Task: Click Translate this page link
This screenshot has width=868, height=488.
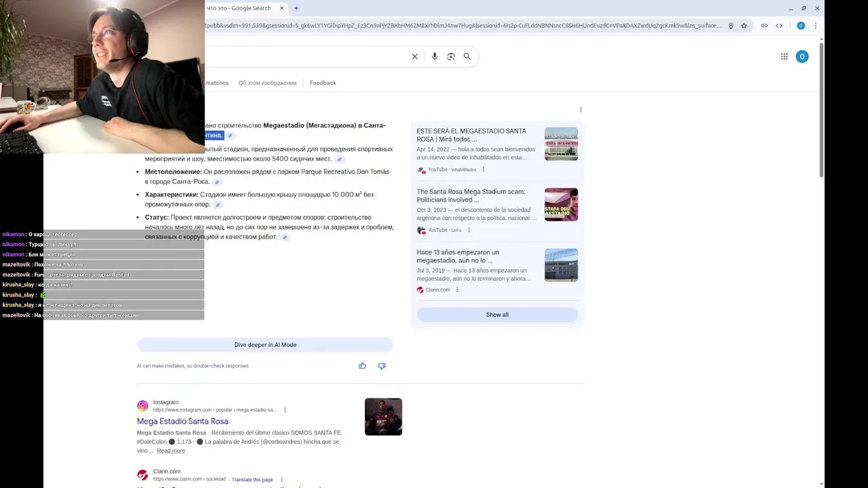Action: [x=252, y=480]
